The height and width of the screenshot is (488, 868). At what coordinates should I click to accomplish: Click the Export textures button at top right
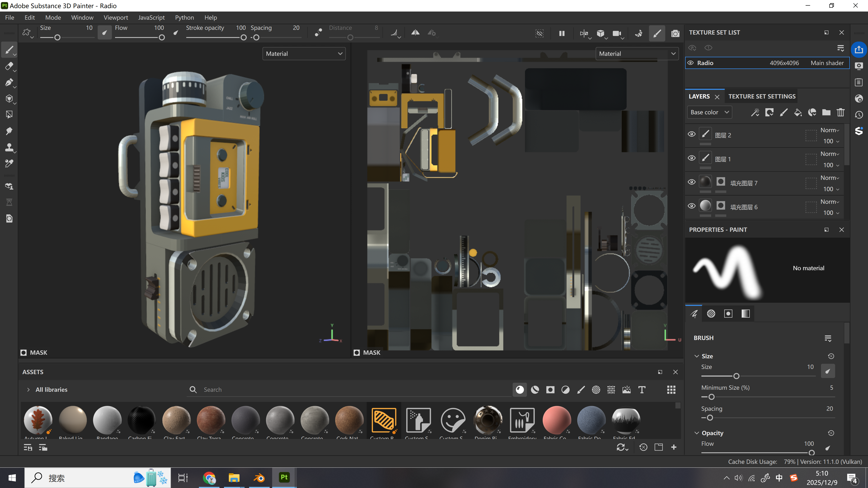click(x=859, y=49)
